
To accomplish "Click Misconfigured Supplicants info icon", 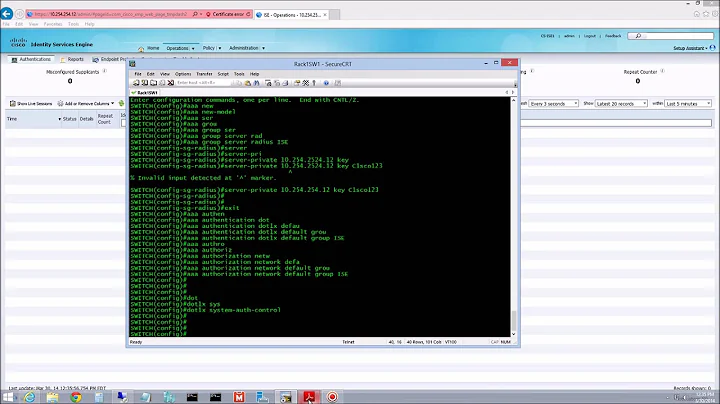I will [105, 71].
